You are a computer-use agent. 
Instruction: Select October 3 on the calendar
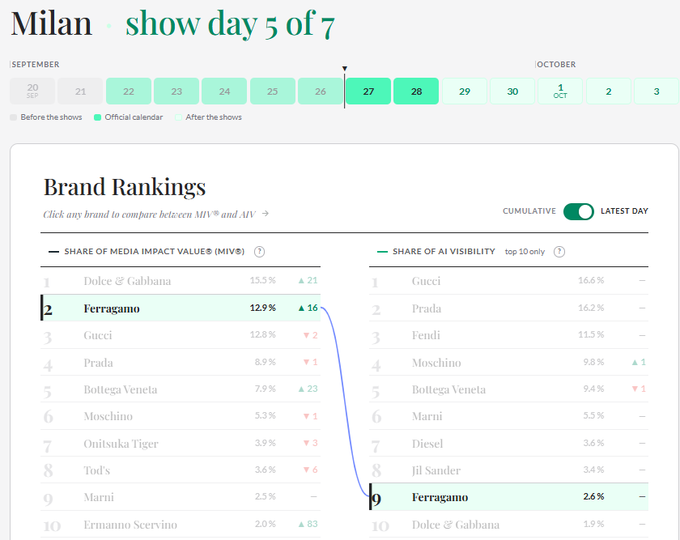tap(657, 91)
